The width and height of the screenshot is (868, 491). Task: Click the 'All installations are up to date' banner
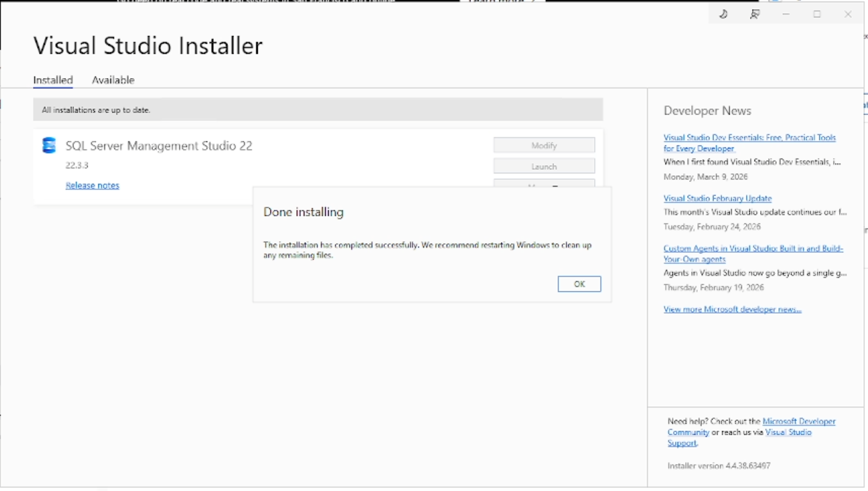click(x=317, y=110)
